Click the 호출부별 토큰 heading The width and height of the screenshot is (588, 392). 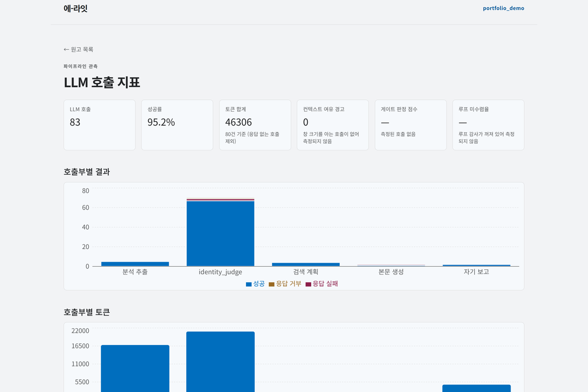pos(87,312)
